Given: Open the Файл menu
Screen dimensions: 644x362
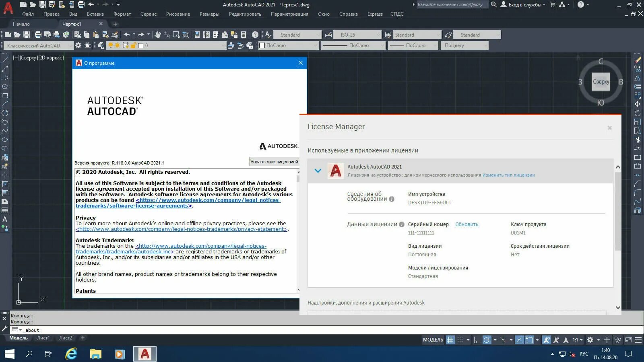Looking at the screenshot, I should (x=28, y=14).
